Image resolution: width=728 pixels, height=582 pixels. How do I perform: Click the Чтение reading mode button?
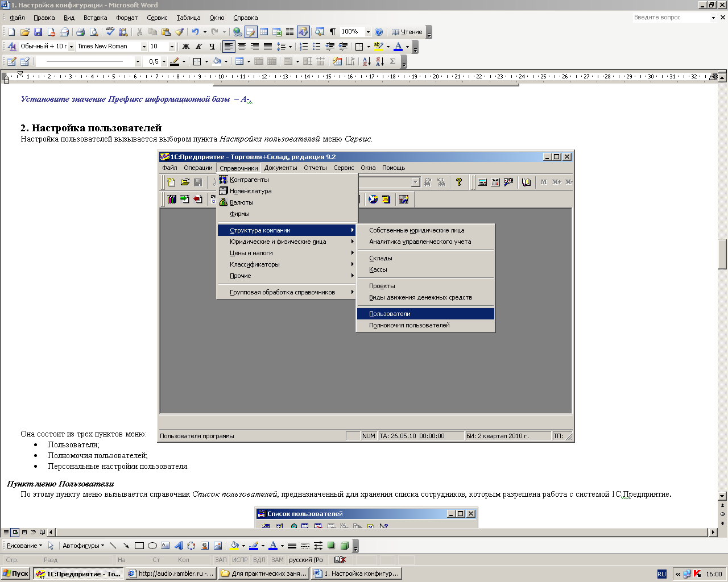pyautogui.click(x=407, y=32)
